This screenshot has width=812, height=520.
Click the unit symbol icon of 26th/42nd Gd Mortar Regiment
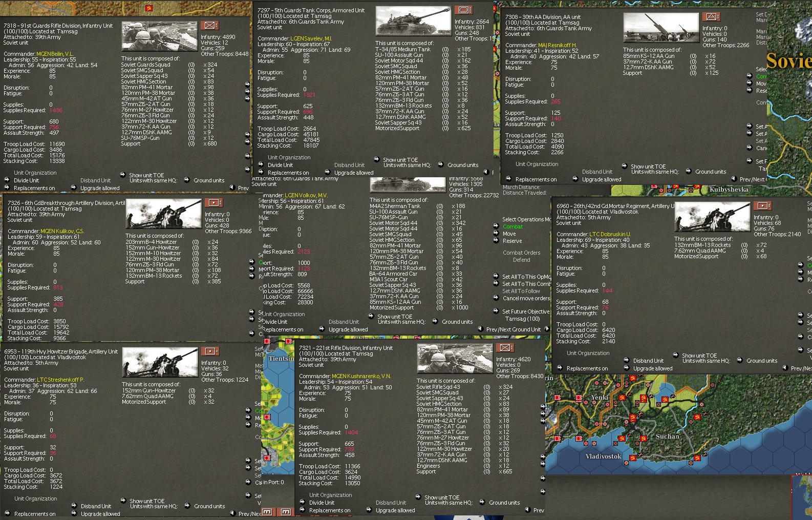[762, 205]
